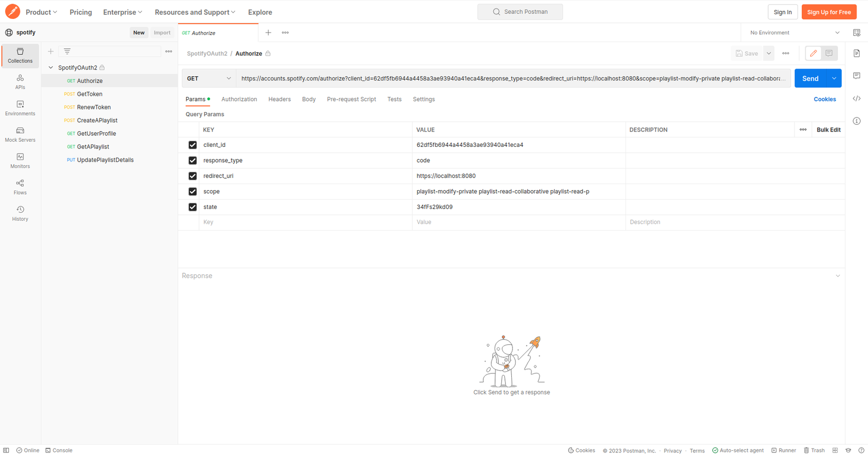This screenshot has height=456, width=868.
Task: Open the Send button dropdown arrow
Action: [834, 78]
